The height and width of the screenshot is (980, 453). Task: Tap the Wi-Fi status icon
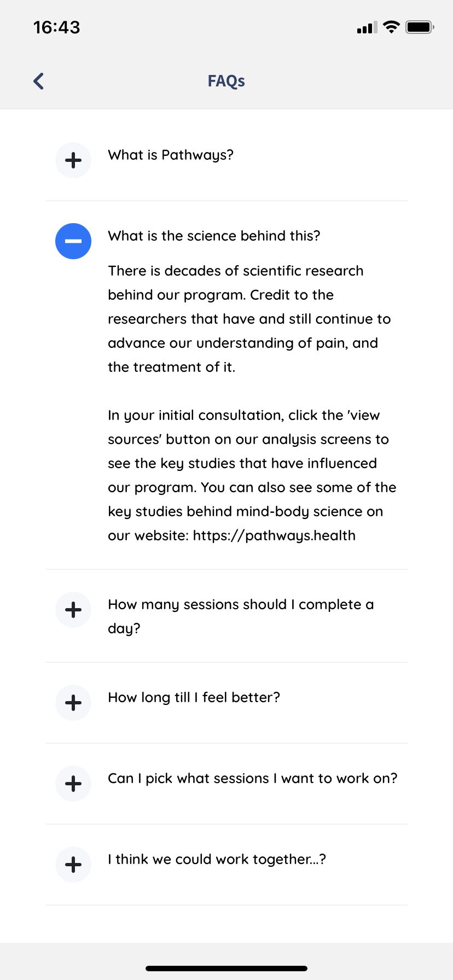[x=391, y=27]
